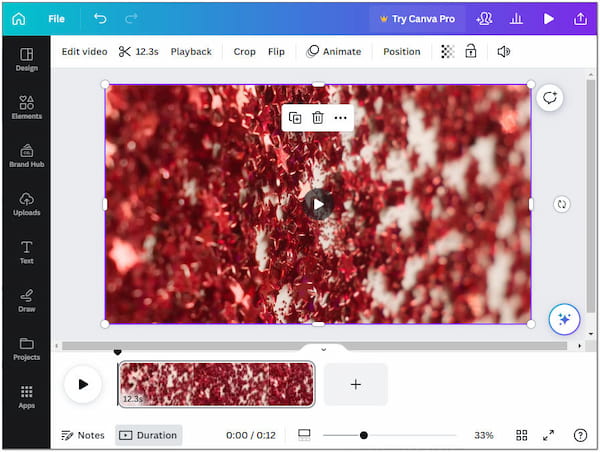Screen dimensions: 600x452
Task: Click Edit video in the toolbar
Action: [x=84, y=52]
